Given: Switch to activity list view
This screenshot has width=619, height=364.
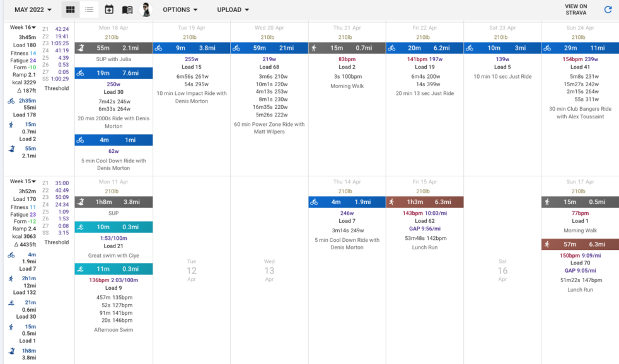Looking at the screenshot, I should point(90,9).
